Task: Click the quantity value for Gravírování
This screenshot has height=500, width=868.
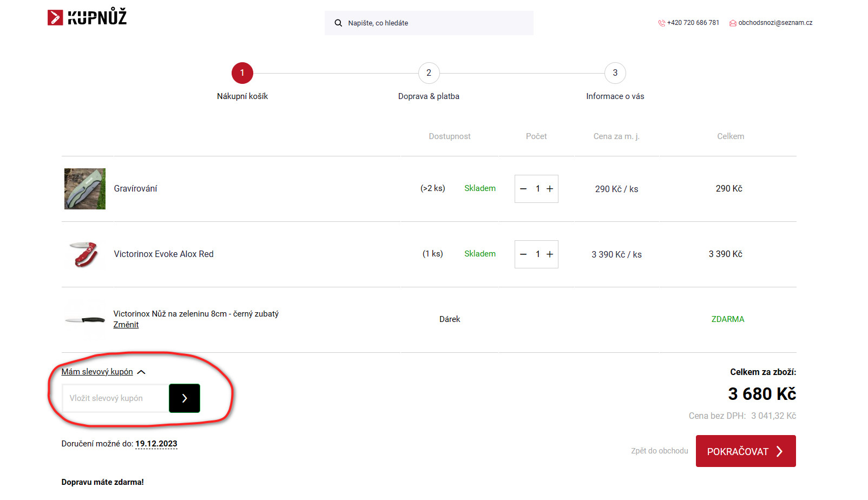Action: coord(537,189)
